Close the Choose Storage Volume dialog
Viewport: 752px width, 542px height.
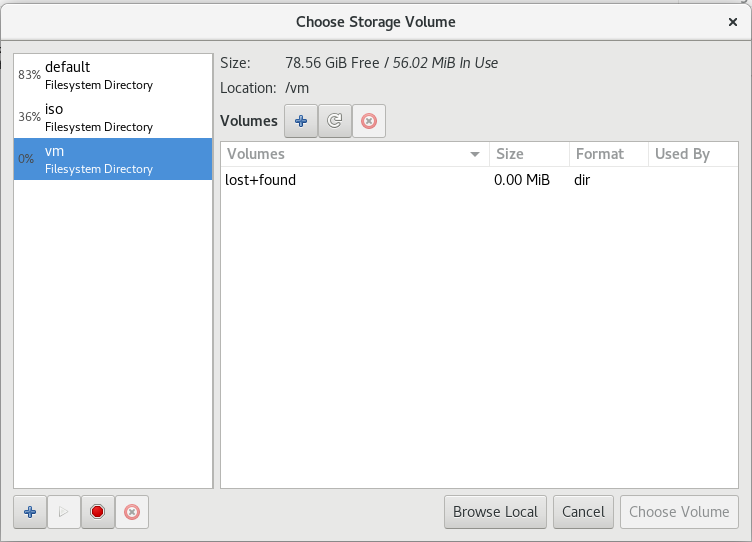tap(733, 21)
